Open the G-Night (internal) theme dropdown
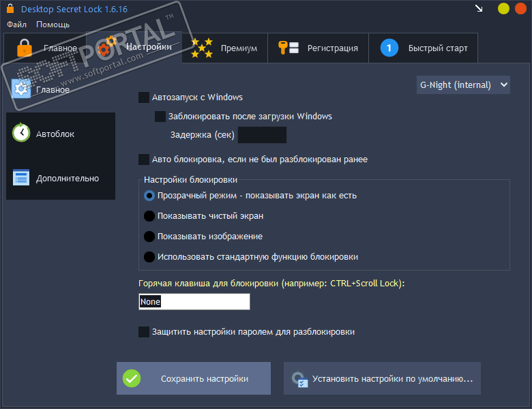The width and height of the screenshot is (532, 409). 463,85
